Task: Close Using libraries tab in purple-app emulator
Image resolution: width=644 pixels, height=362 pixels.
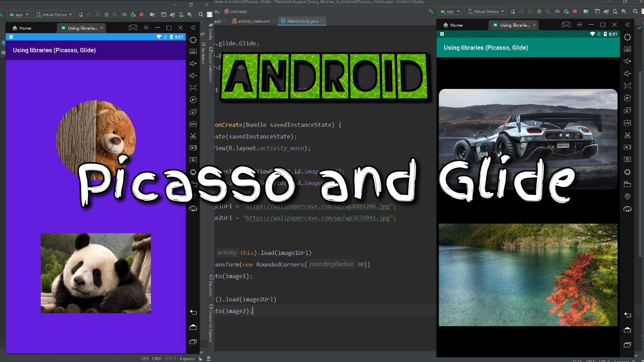Action: (102, 28)
